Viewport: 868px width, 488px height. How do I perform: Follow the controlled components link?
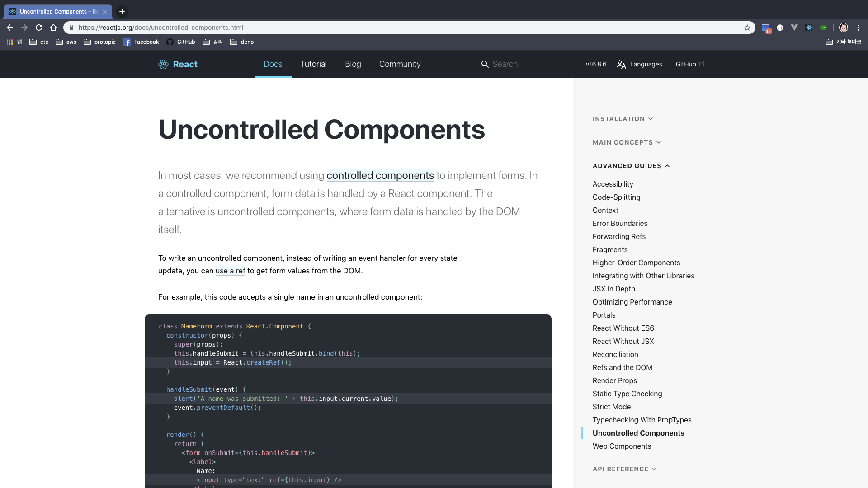point(380,175)
